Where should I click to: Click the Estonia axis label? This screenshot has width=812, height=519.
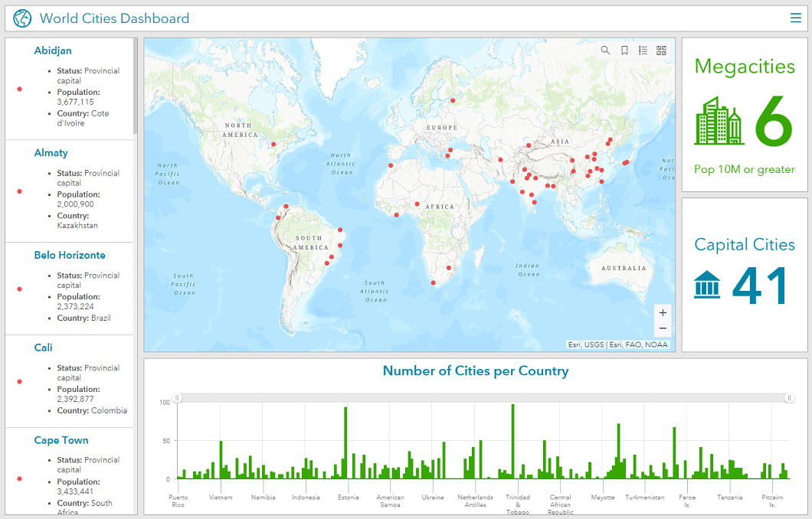tap(348, 498)
